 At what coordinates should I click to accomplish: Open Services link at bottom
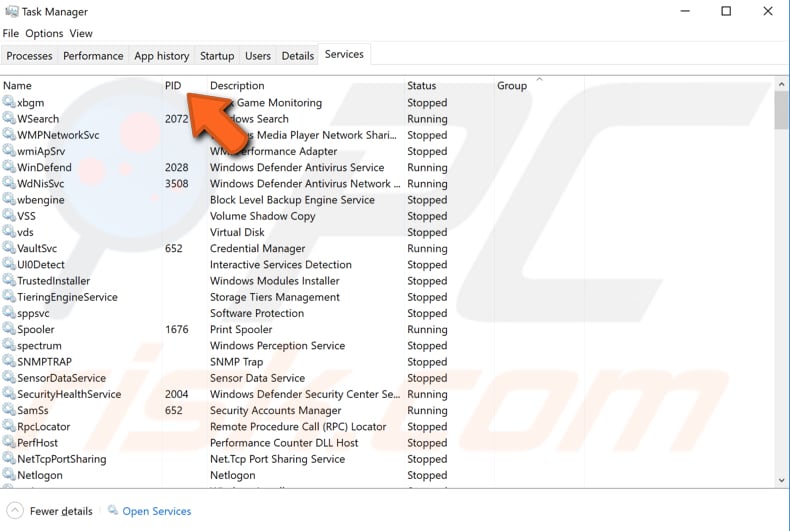point(157,511)
